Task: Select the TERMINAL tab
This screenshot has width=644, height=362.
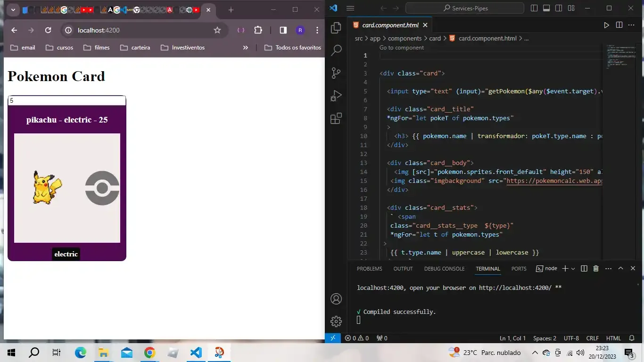Action: (488, 269)
